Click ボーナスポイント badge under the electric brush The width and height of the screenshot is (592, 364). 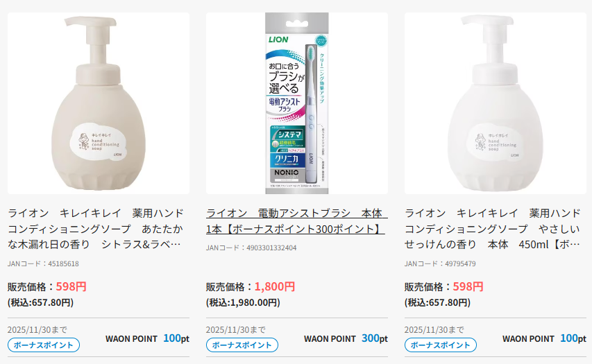click(242, 345)
